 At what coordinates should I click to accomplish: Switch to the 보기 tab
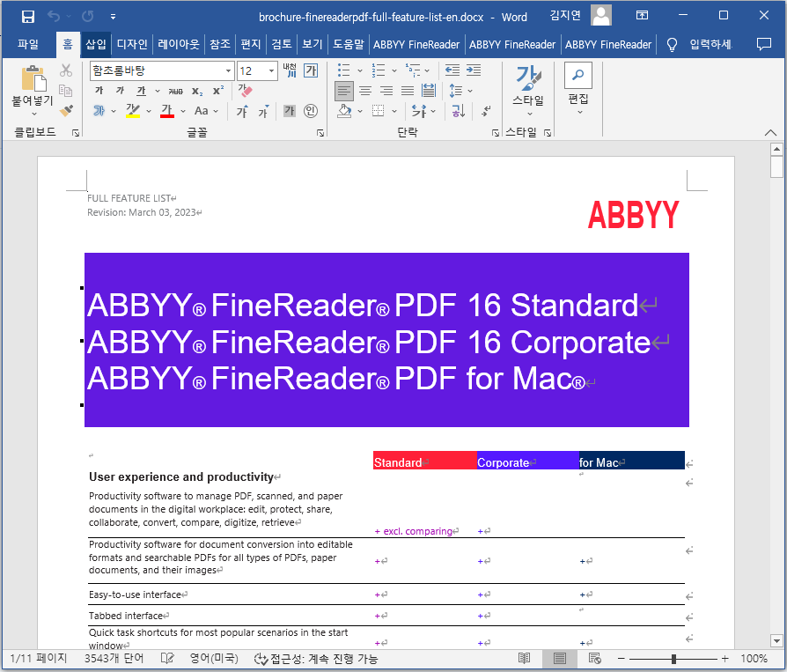tap(313, 44)
